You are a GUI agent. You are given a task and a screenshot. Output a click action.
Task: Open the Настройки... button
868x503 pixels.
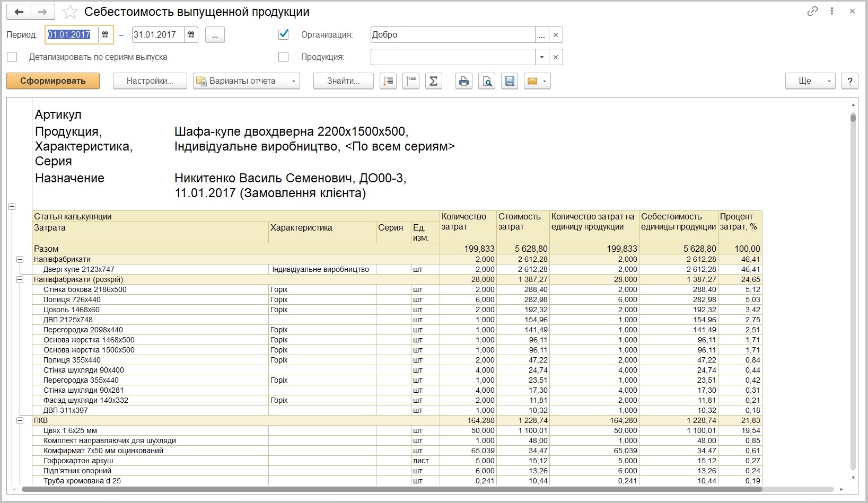(150, 81)
